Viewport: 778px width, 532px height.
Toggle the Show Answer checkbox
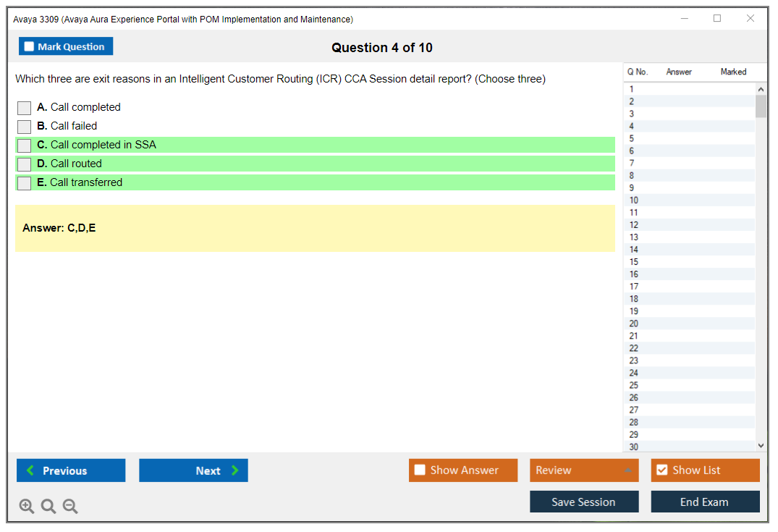420,470
